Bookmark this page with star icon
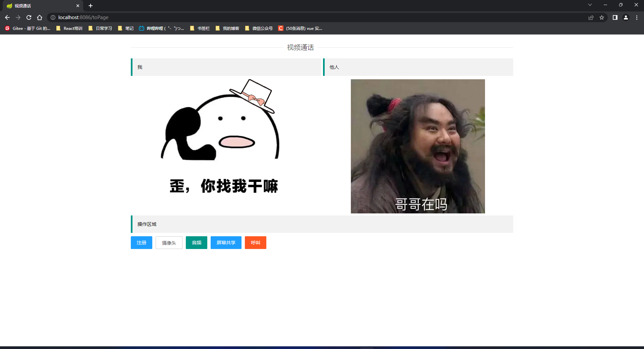The image size is (644, 349). (x=602, y=17)
